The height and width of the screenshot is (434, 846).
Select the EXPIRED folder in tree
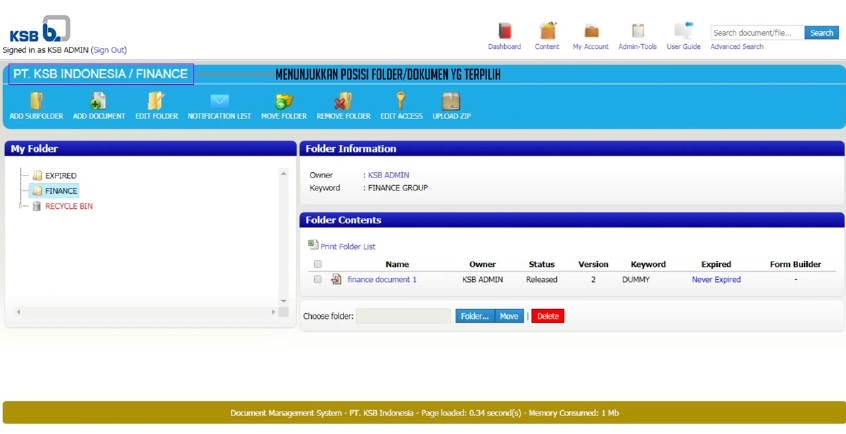60,175
